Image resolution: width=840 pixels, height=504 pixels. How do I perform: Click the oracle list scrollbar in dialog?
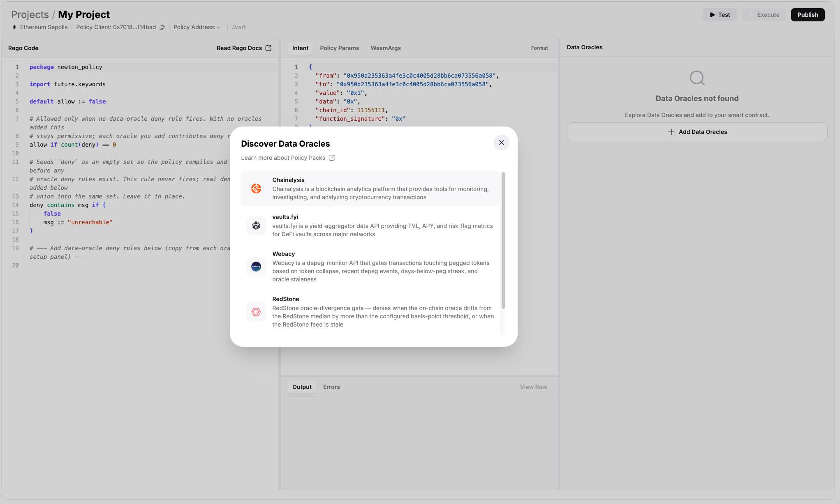[x=503, y=240]
